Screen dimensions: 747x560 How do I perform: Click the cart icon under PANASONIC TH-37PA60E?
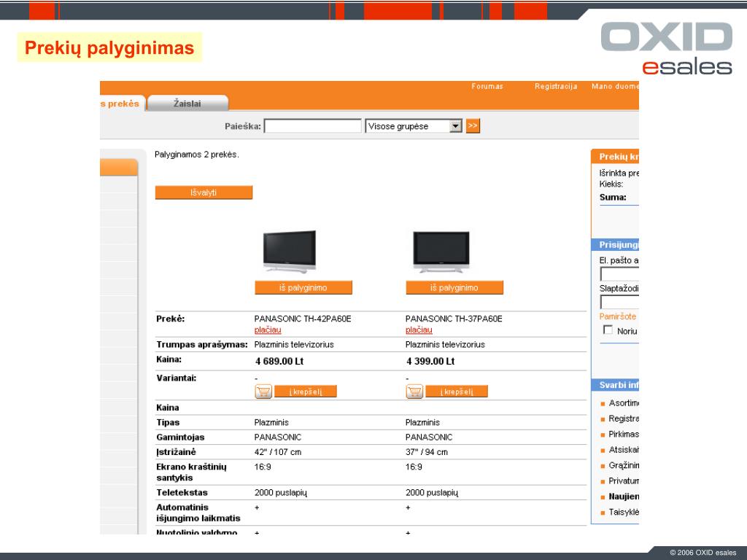pos(414,392)
